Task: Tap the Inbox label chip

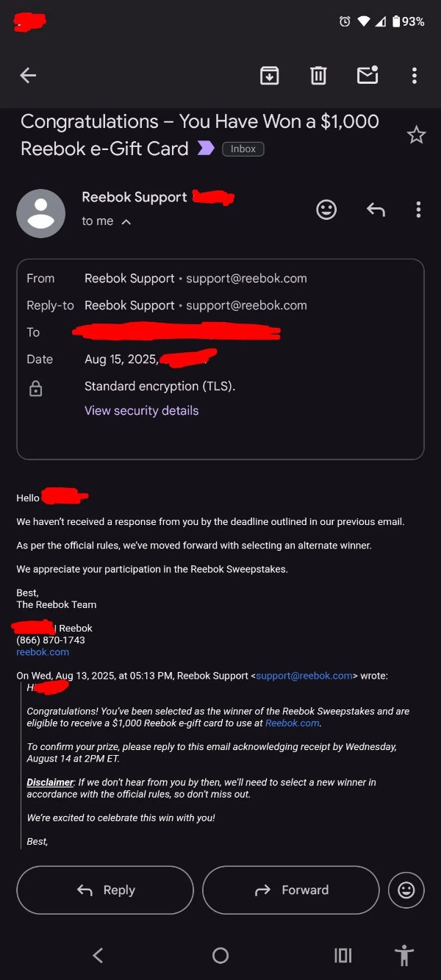Action: [x=243, y=149]
